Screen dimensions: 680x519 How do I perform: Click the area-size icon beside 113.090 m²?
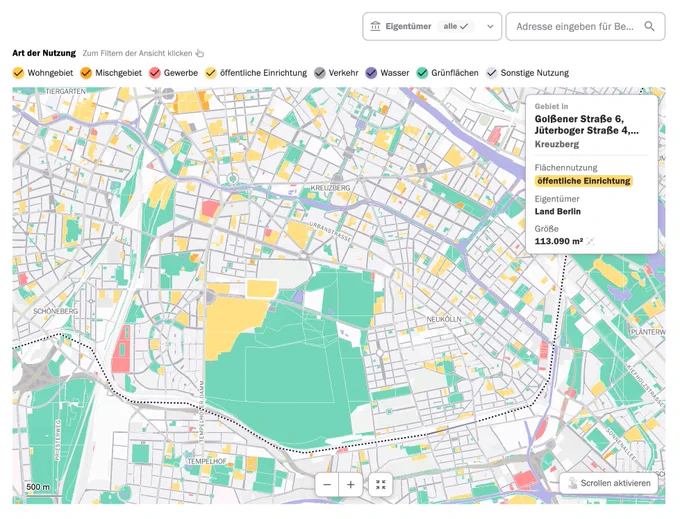pyautogui.click(x=590, y=242)
